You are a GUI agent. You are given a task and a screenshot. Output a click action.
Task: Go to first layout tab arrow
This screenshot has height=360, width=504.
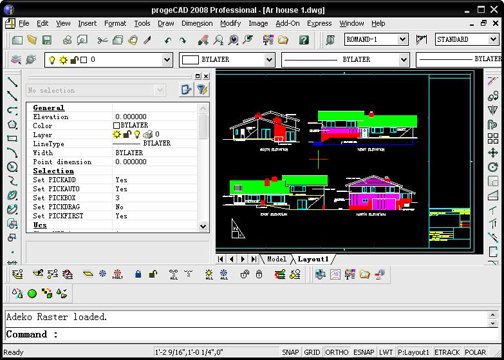(x=221, y=259)
